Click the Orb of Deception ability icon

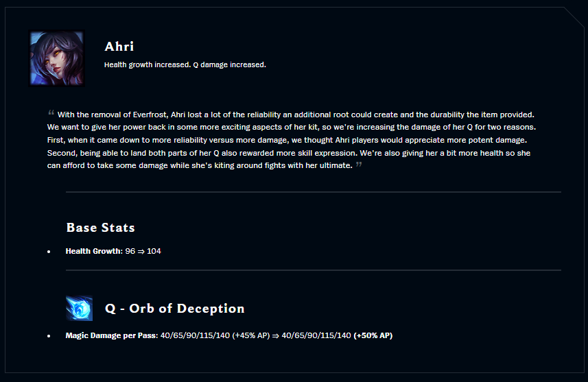click(79, 308)
